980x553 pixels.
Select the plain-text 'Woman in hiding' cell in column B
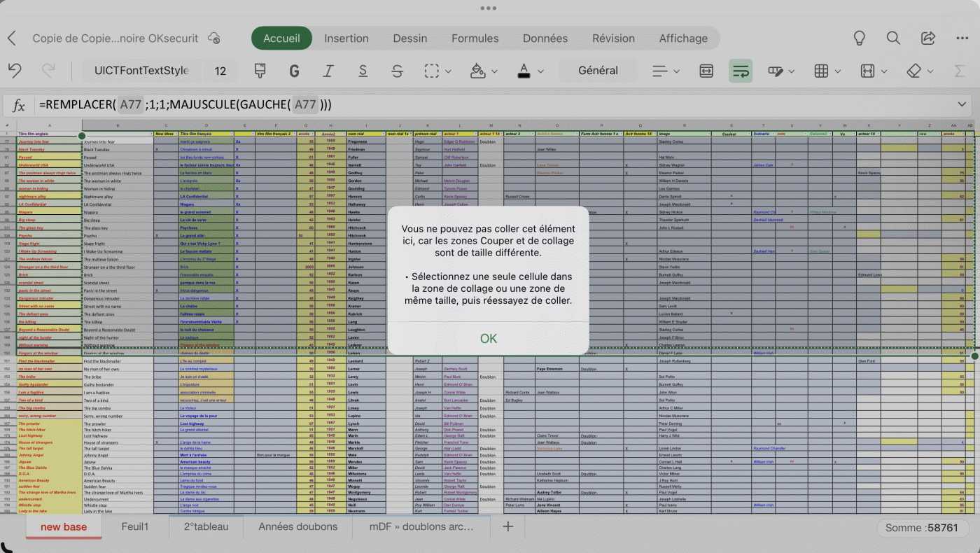pyautogui.click(x=118, y=188)
